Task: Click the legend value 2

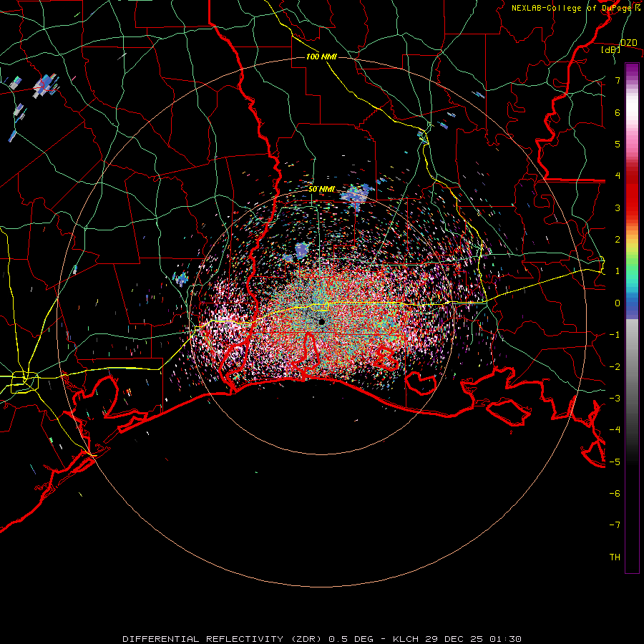Action: click(618, 240)
